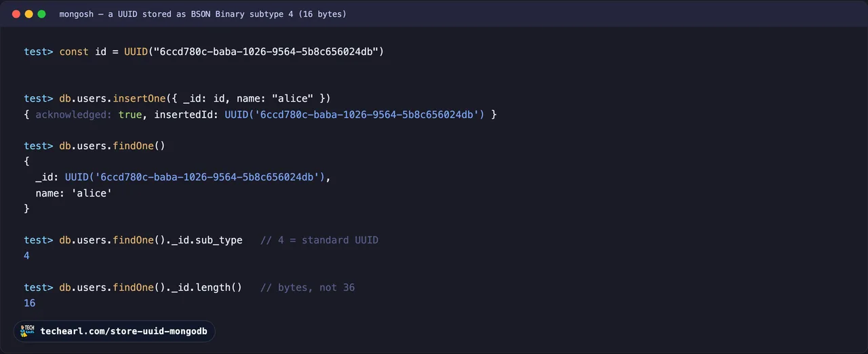Click the db.users.insertOne command line
Image resolution: width=868 pixels, height=354 pixels.
177,98
